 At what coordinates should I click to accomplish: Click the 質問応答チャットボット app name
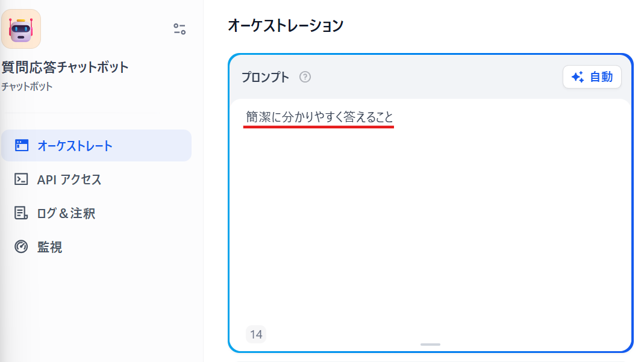[65, 67]
